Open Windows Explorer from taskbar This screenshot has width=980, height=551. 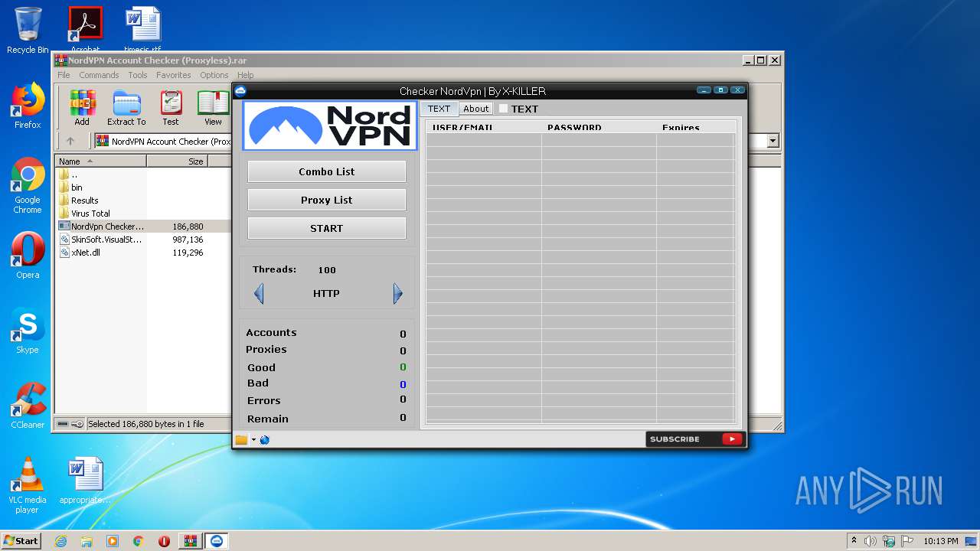click(87, 541)
